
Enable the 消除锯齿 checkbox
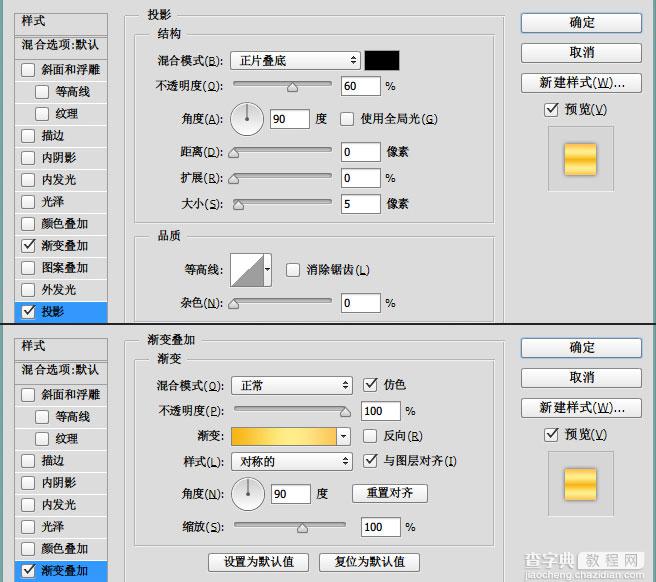pos(293,270)
